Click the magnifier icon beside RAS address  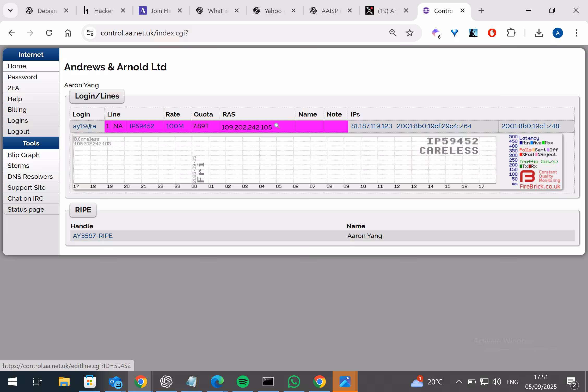[277, 126]
